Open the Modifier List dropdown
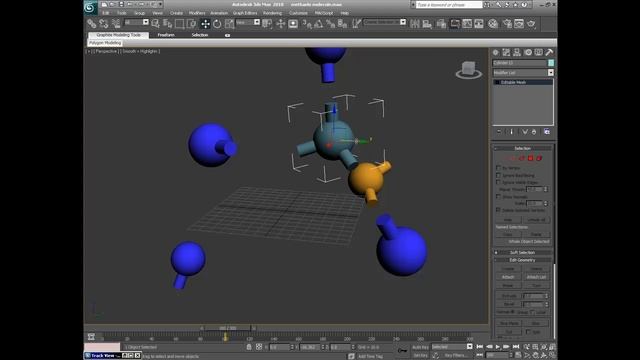The image size is (640, 360). [x=551, y=73]
